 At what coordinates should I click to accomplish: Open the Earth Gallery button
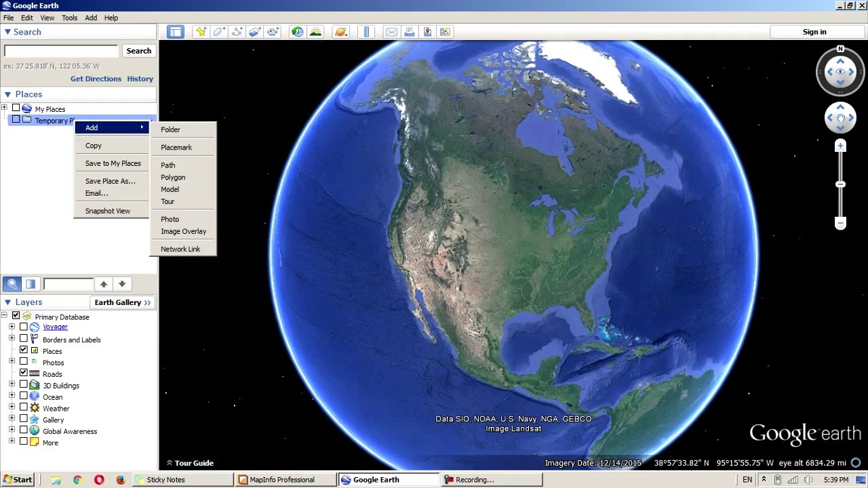tap(123, 302)
